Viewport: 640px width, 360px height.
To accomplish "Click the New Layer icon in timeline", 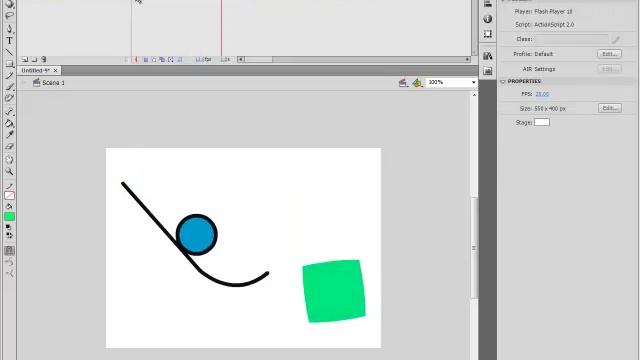I will pyautogui.click(x=25, y=60).
